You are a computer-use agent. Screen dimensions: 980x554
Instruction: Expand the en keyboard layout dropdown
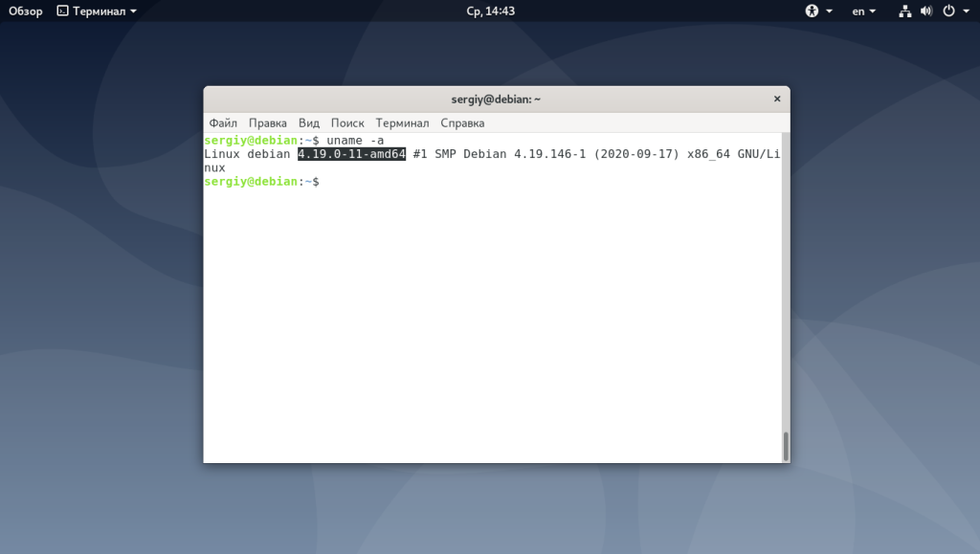pyautogui.click(x=864, y=11)
